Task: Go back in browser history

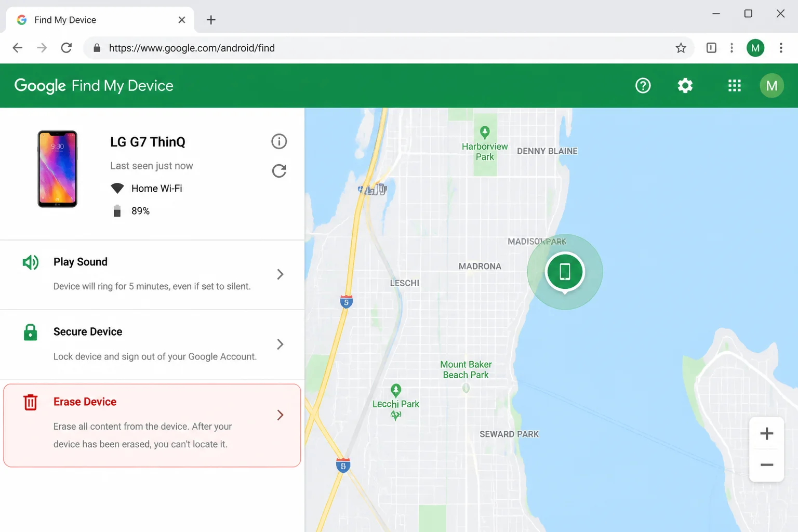Action: 18,48
